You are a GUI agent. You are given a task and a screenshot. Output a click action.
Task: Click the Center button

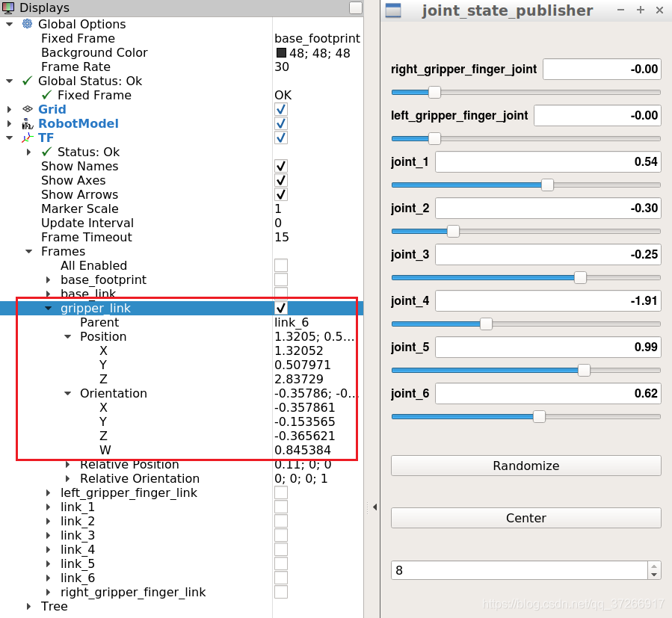click(x=525, y=518)
